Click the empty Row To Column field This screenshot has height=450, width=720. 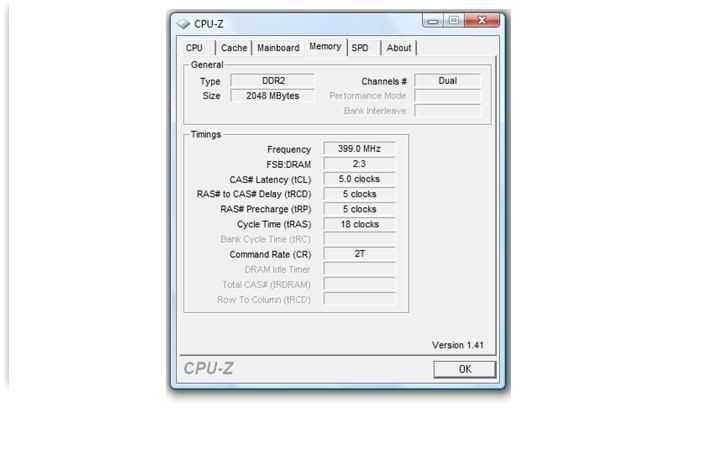(x=359, y=299)
